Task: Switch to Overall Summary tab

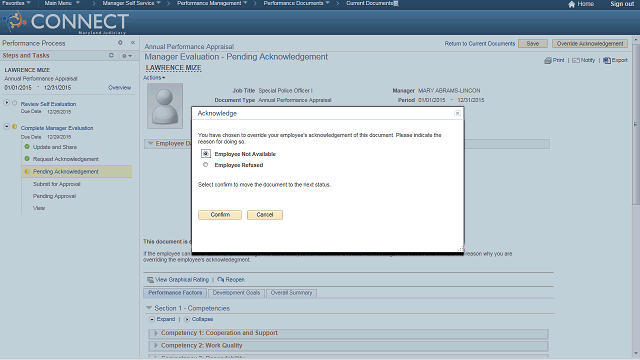Action: pos(291,293)
